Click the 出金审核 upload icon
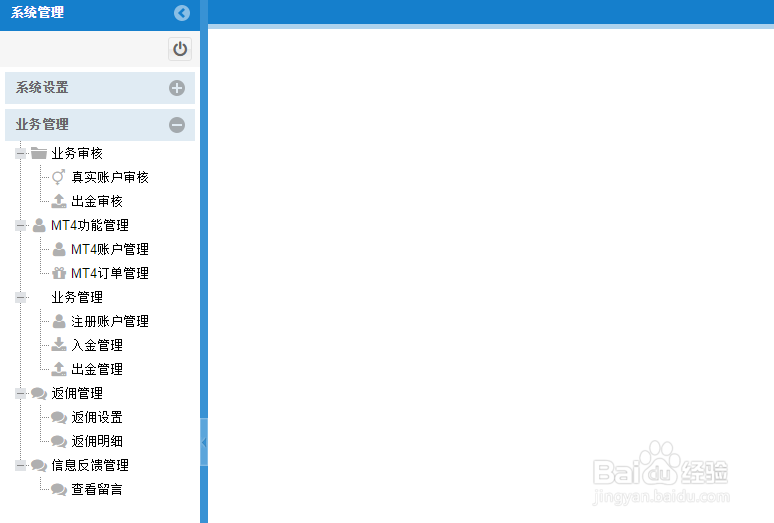This screenshot has width=774, height=523. pyautogui.click(x=59, y=201)
